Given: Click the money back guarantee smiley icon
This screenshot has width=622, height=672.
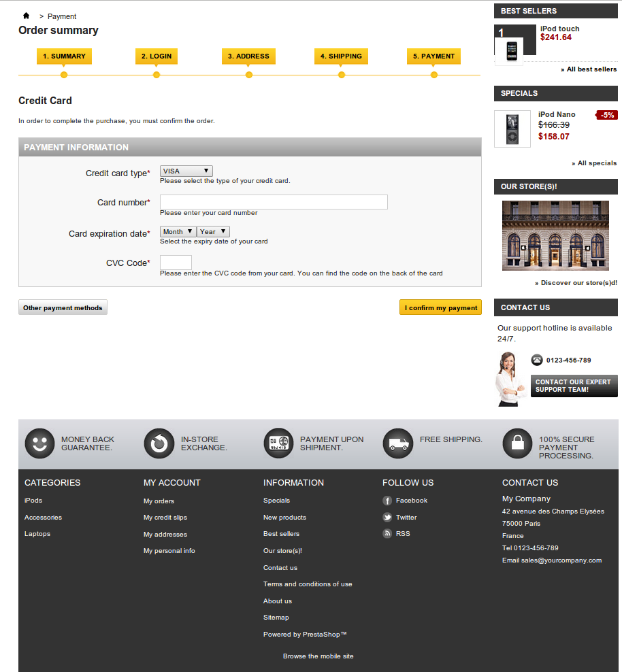Looking at the screenshot, I should point(39,444).
